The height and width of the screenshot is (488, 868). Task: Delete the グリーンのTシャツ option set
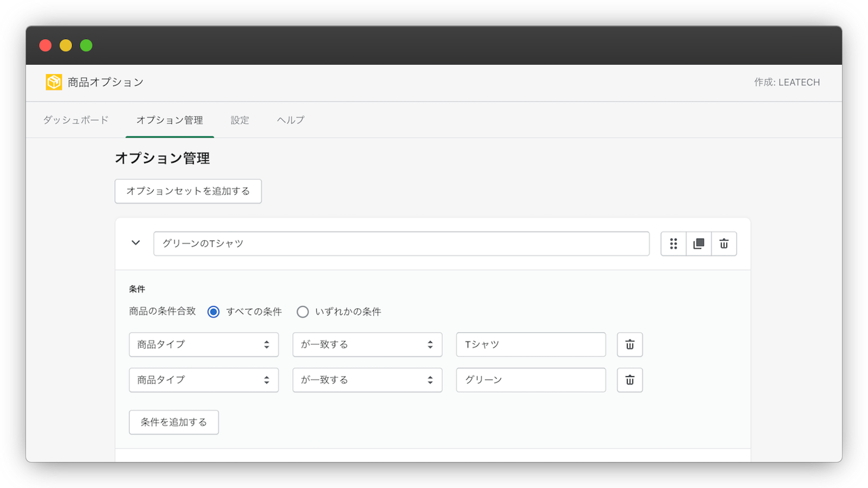pyautogui.click(x=724, y=244)
